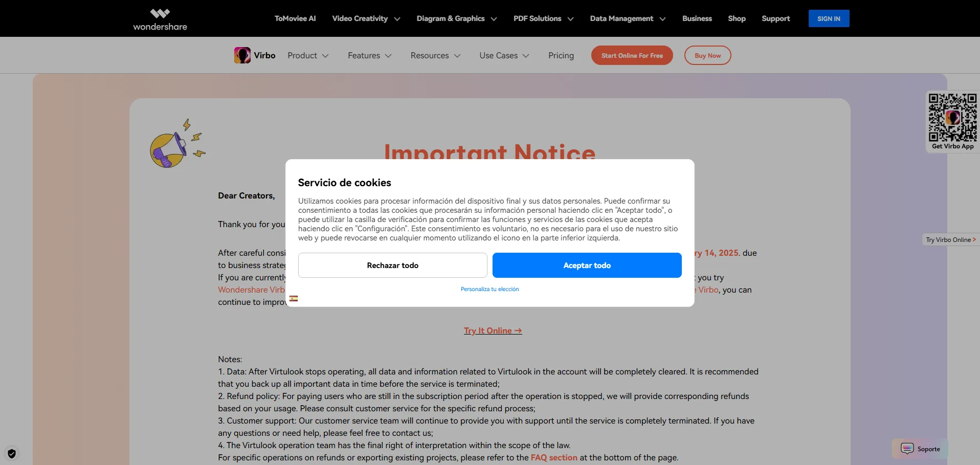
Task: Open Personaliza tu elección link
Action: tap(489, 289)
